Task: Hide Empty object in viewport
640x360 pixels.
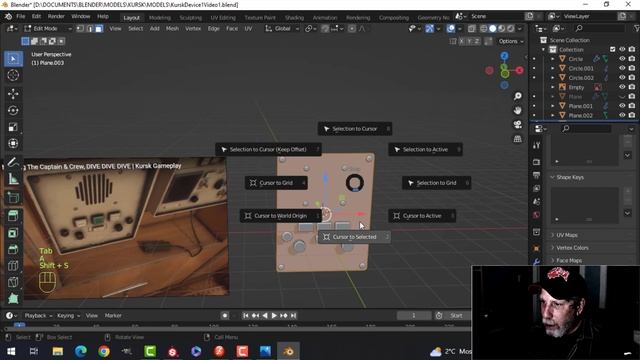Action: (622, 87)
